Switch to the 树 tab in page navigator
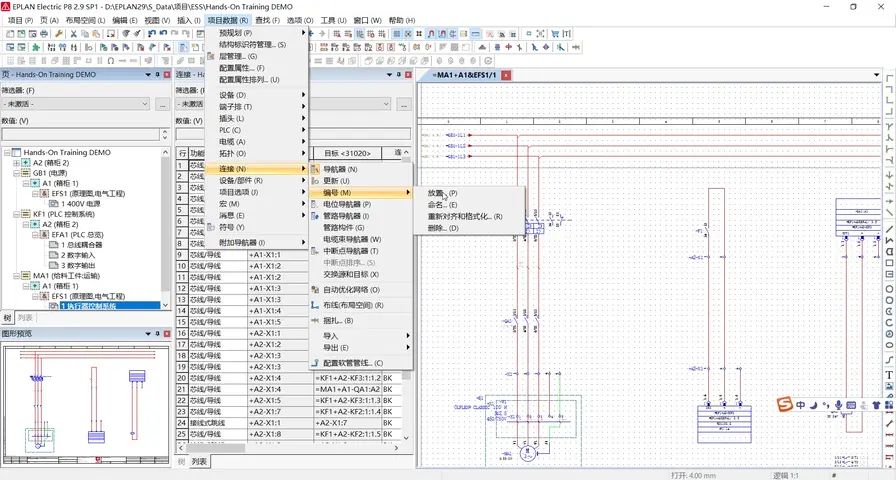Image resolution: width=896 pixels, height=480 pixels. pyautogui.click(x=7, y=318)
